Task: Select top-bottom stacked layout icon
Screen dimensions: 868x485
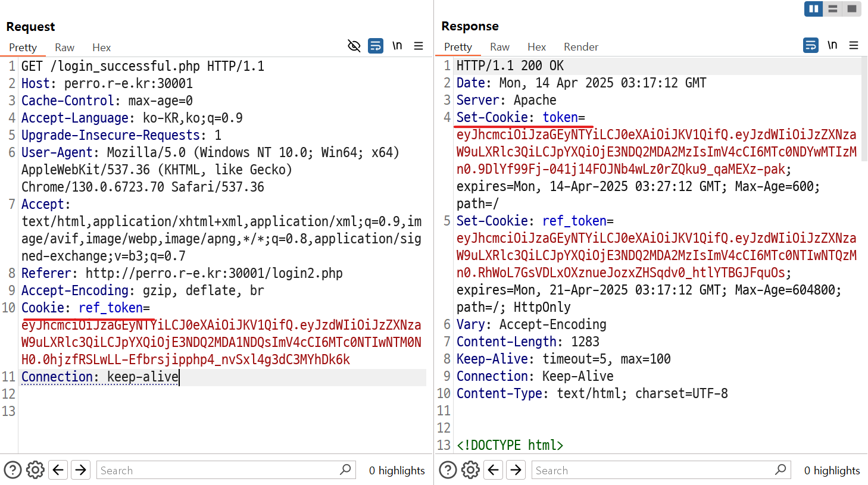Action: [833, 9]
